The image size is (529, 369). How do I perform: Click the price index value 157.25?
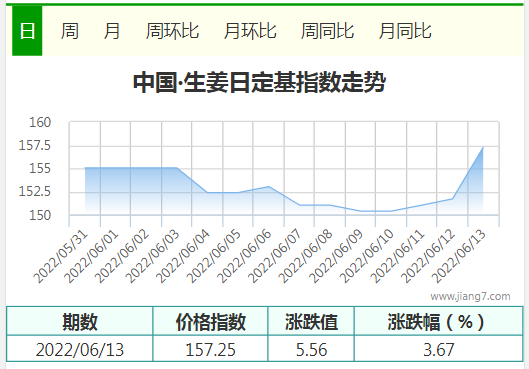click(x=211, y=349)
